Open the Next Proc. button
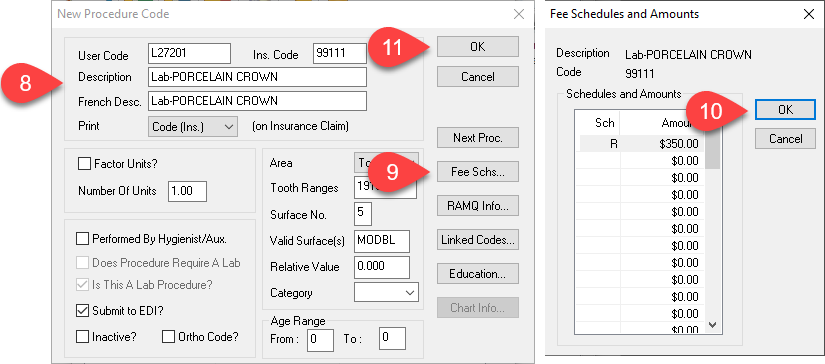 click(478, 138)
